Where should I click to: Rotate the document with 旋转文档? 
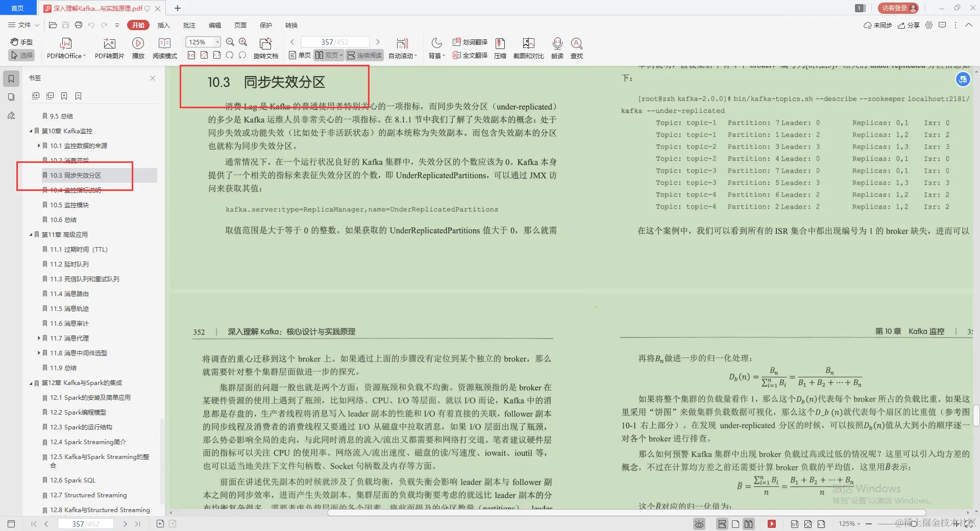[266, 48]
